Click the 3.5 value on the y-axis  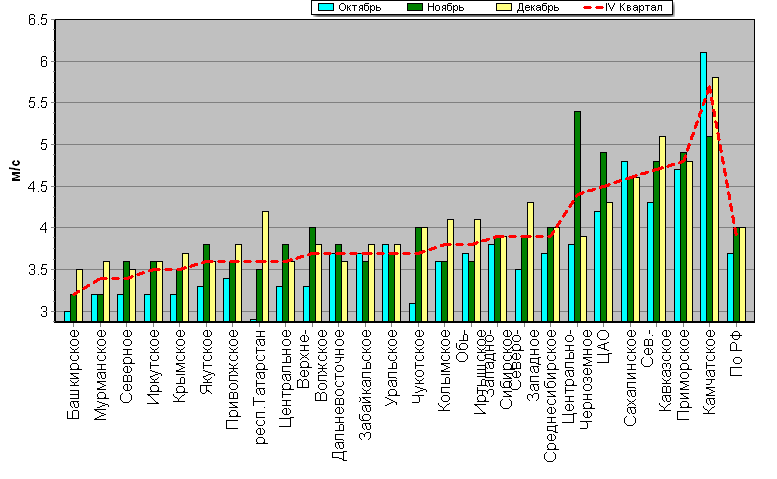pos(38,270)
